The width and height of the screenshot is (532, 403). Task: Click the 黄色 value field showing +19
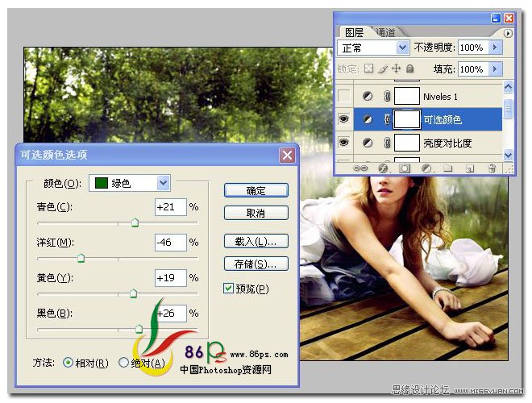click(x=171, y=278)
